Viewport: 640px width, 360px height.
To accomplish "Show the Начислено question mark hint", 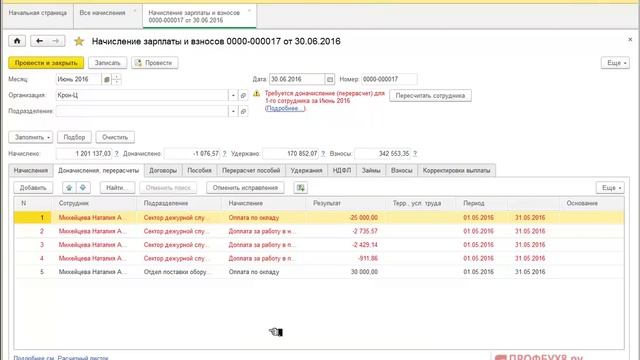I will tap(116, 154).
